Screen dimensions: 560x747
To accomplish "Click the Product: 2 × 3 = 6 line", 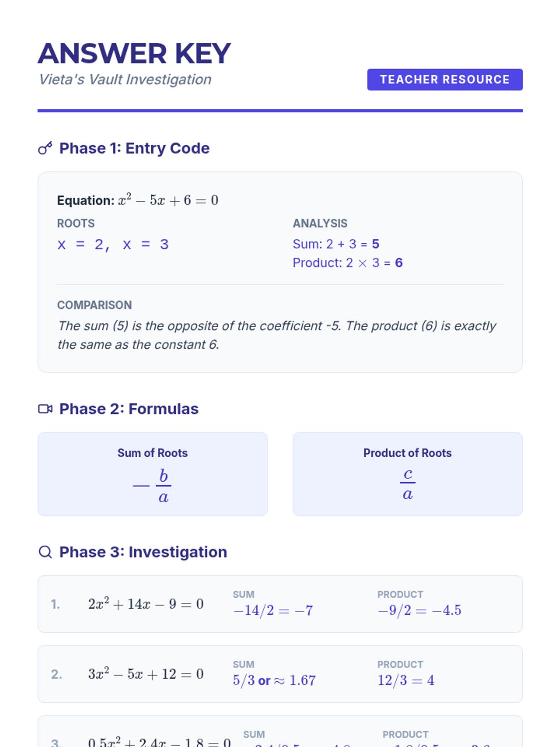I will [x=348, y=263].
